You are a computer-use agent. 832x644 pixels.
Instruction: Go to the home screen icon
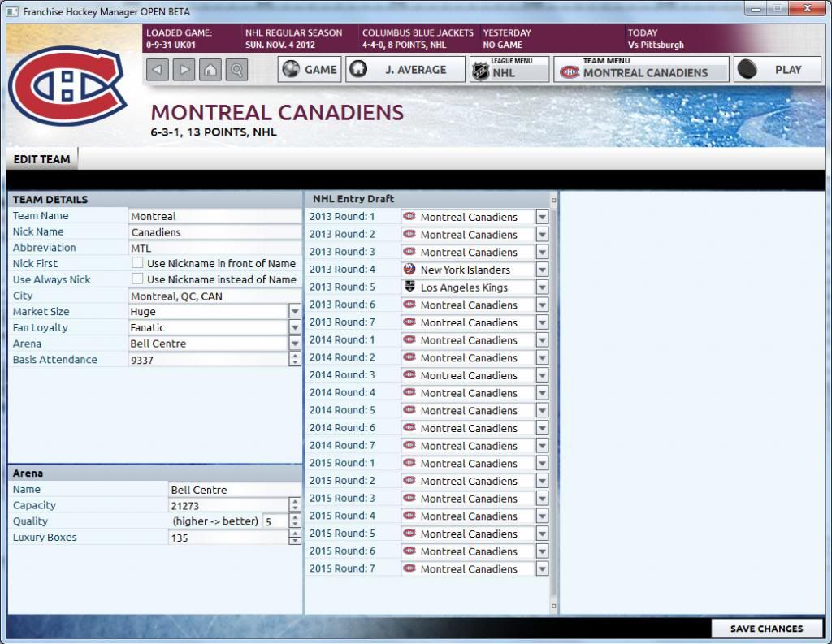tap(210, 70)
